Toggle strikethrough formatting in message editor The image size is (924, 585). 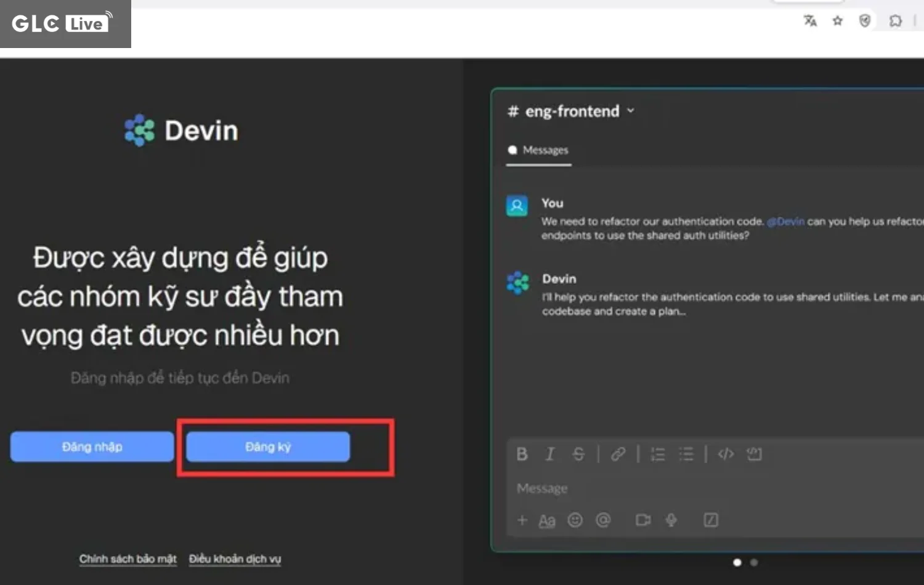click(x=578, y=454)
